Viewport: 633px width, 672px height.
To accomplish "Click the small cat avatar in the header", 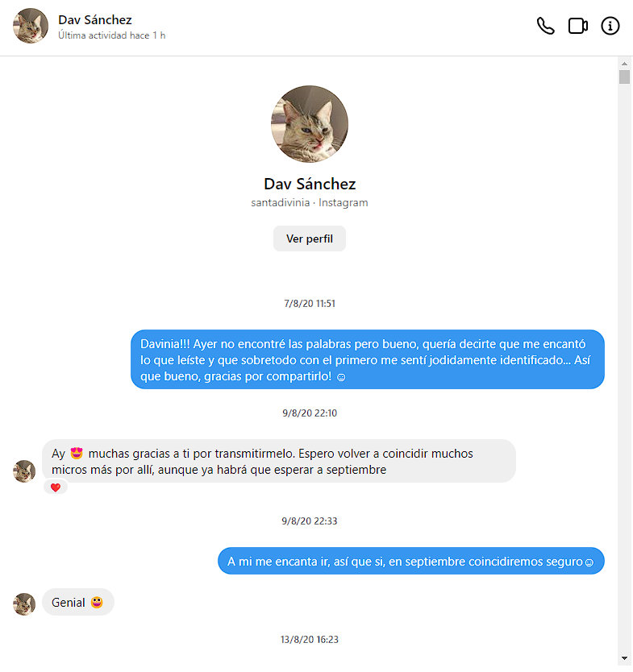I will [31, 26].
